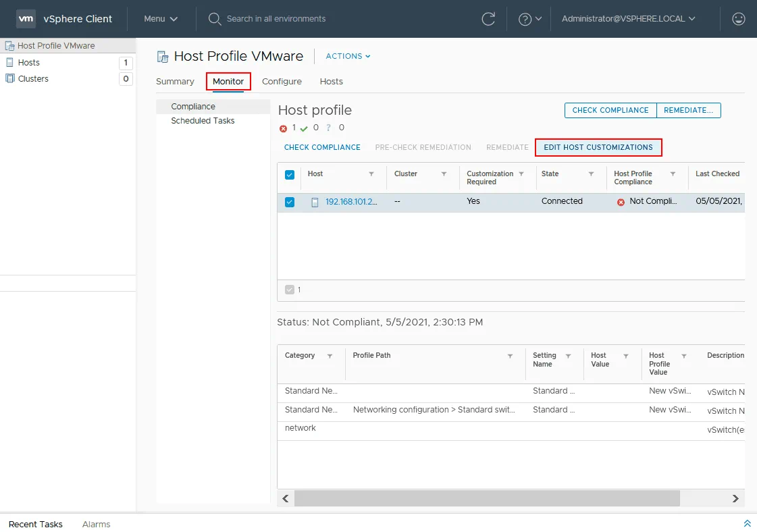Click the State column filter icon

click(591, 174)
